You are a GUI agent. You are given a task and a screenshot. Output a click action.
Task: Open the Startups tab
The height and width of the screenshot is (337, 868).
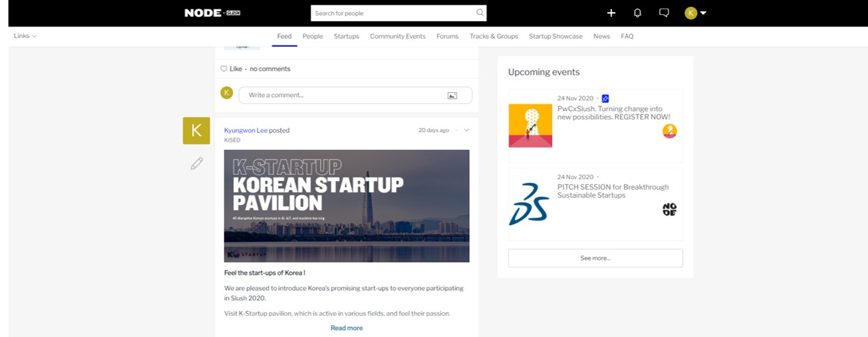347,37
